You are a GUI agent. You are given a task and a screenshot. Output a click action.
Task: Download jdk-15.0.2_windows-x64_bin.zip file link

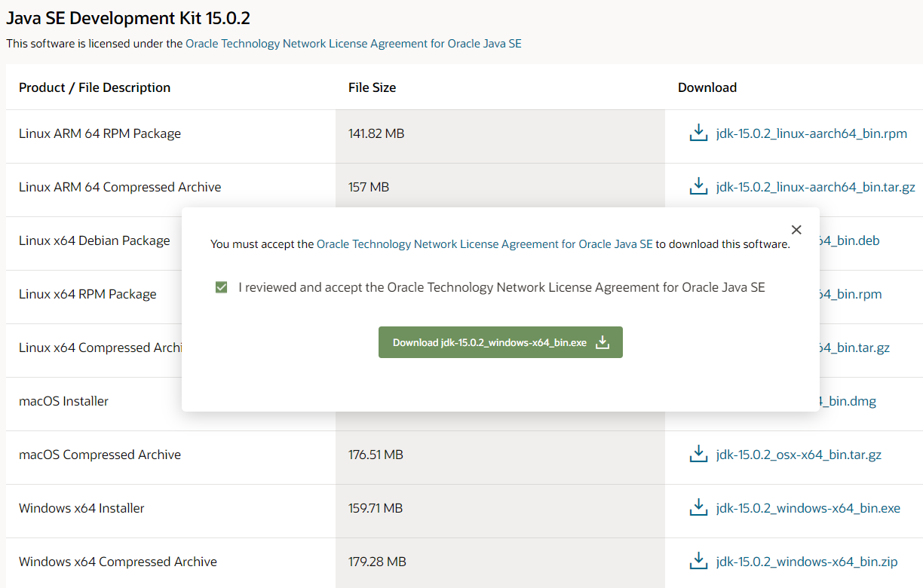point(807,562)
